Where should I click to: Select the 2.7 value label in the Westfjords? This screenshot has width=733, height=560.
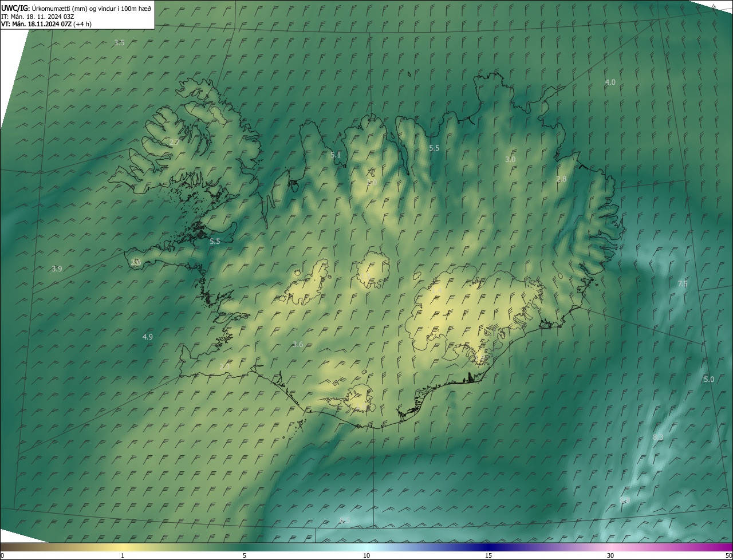tap(175, 143)
